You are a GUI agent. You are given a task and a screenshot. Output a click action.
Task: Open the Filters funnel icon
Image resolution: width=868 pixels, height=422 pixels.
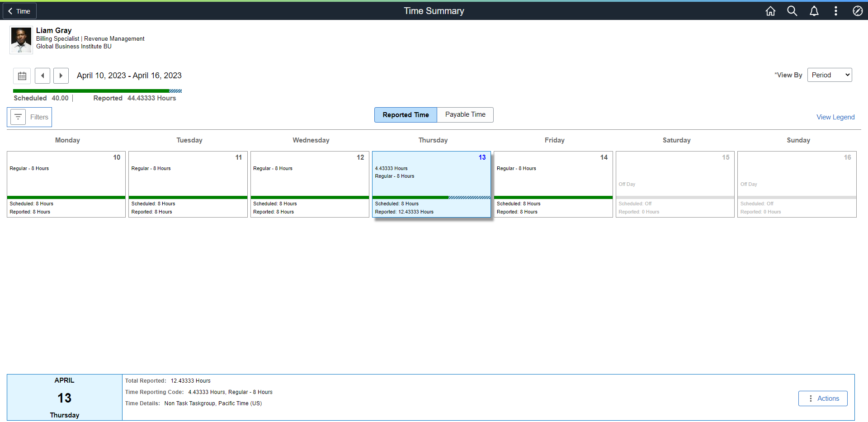point(18,117)
